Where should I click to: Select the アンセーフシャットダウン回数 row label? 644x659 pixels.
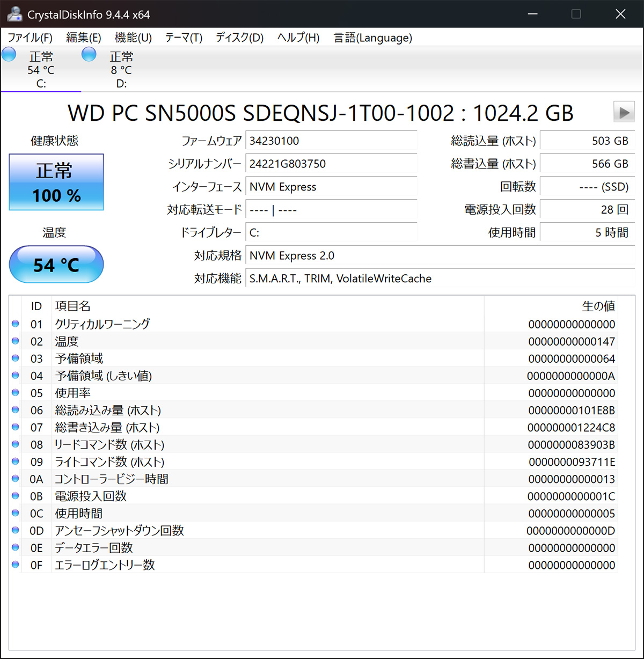click(119, 530)
